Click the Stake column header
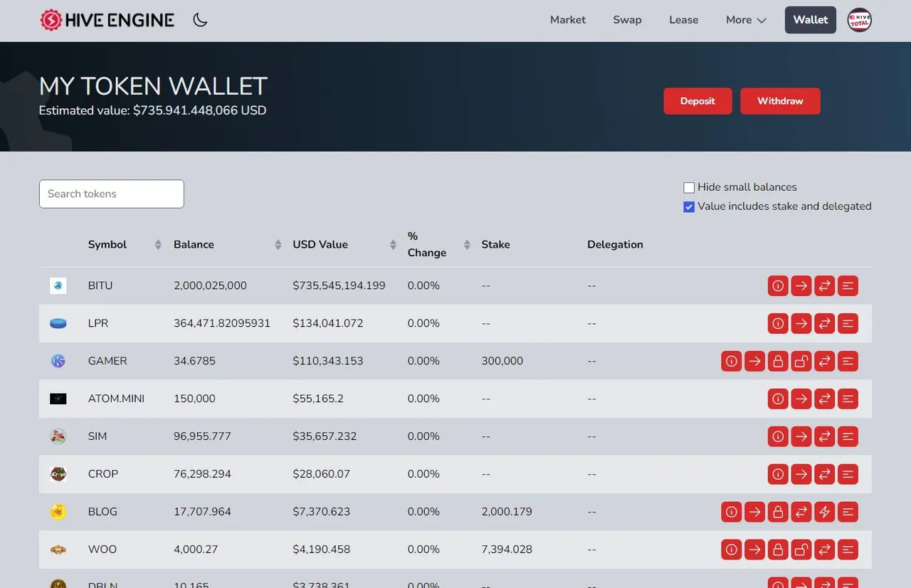The width and height of the screenshot is (911, 588). [x=495, y=245]
